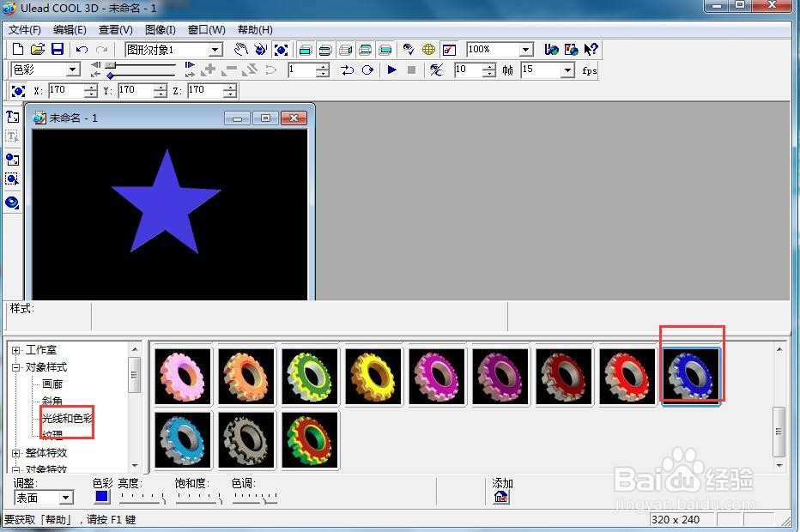Open the 表面 adjust dropdown

pos(66,498)
